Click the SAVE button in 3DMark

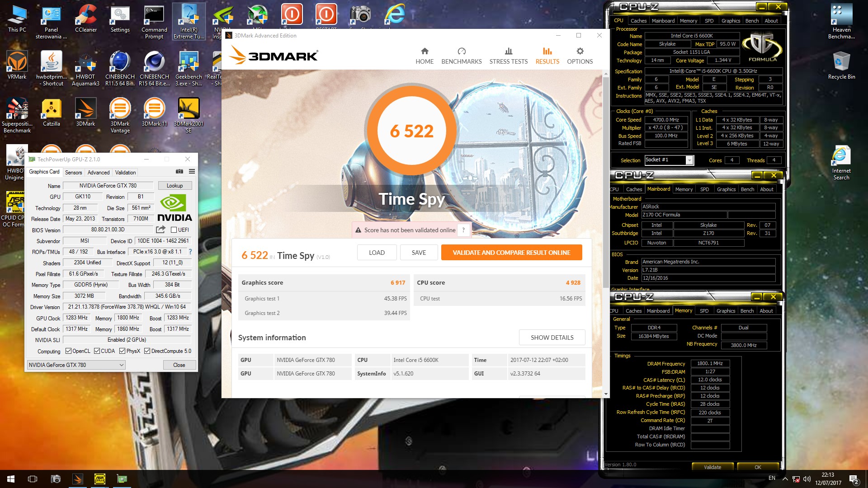tap(419, 253)
